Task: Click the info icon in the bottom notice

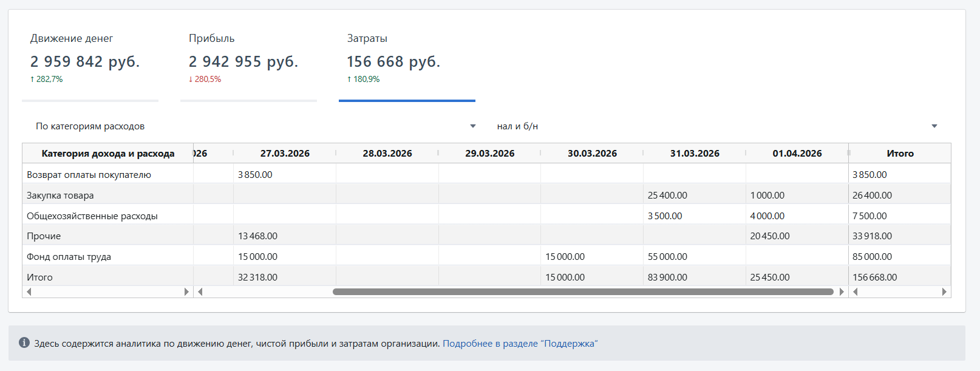Action: [24, 342]
